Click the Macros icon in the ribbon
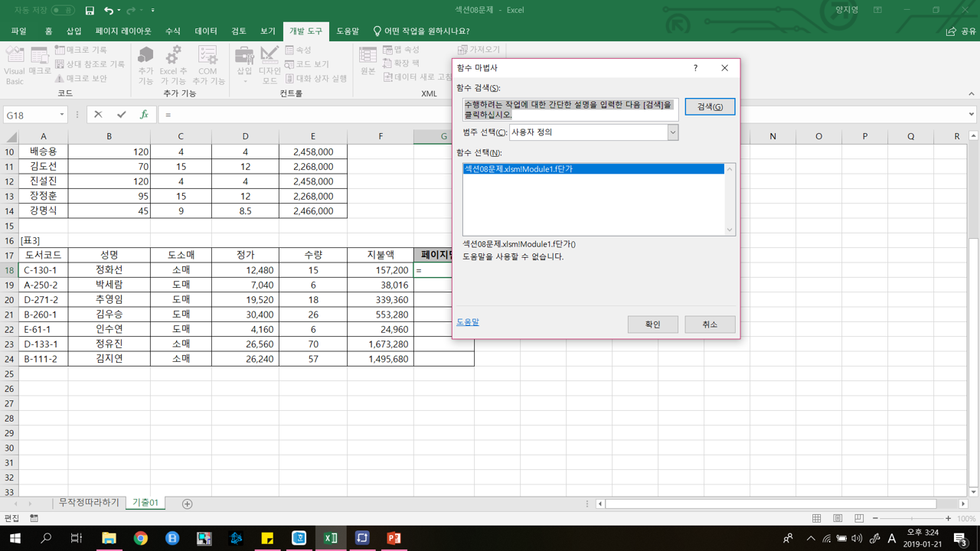This screenshot has height=551, width=980. [39, 60]
